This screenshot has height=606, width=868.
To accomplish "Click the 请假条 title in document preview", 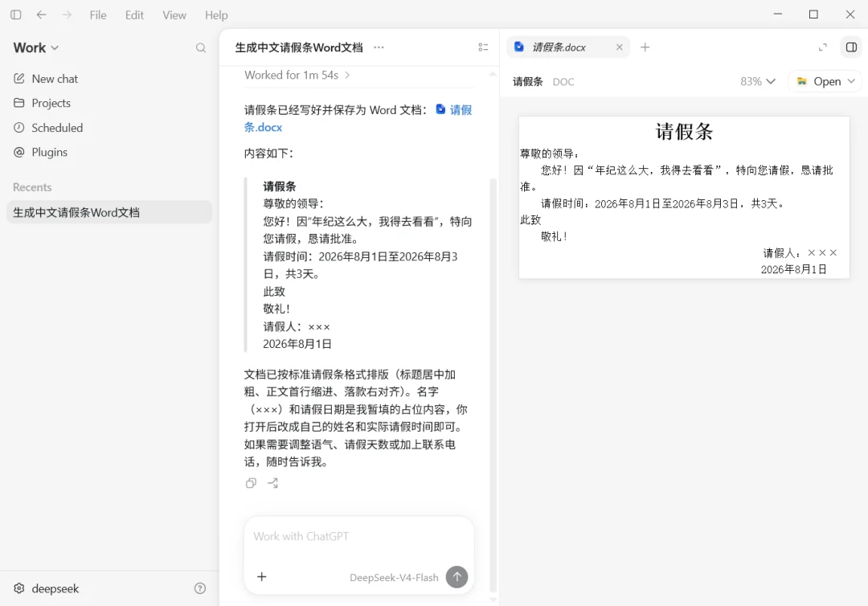I will coord(684,132).
